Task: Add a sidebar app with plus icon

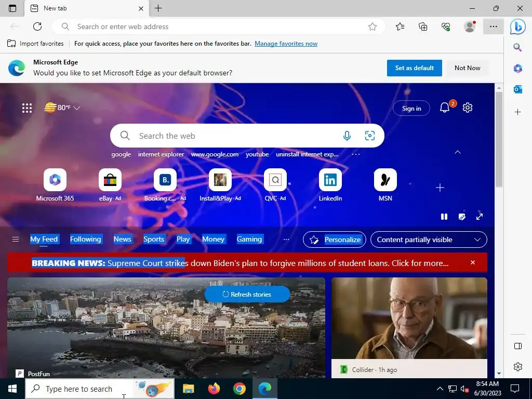Action: point(517,112)
